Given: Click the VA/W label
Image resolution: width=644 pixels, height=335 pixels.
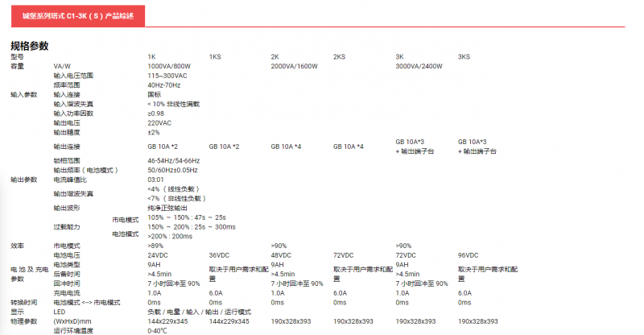Looking at the screenshot, I should click(62, 66).
